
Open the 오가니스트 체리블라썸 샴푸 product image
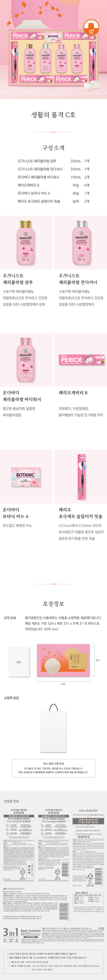click(x=26, y=243)
